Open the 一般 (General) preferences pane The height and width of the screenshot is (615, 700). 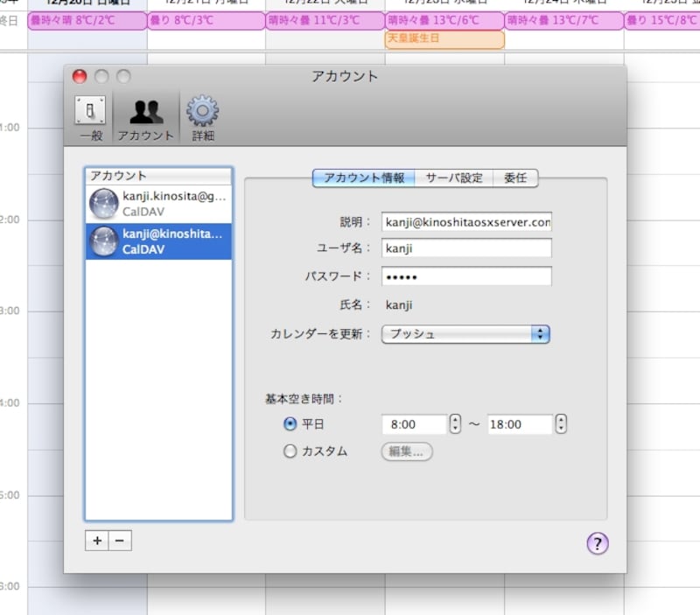92,118
